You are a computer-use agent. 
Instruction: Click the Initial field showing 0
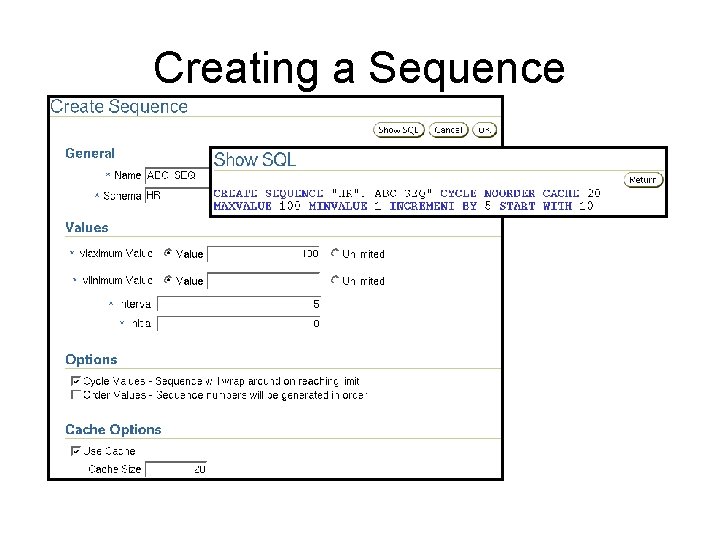[239, 323]
